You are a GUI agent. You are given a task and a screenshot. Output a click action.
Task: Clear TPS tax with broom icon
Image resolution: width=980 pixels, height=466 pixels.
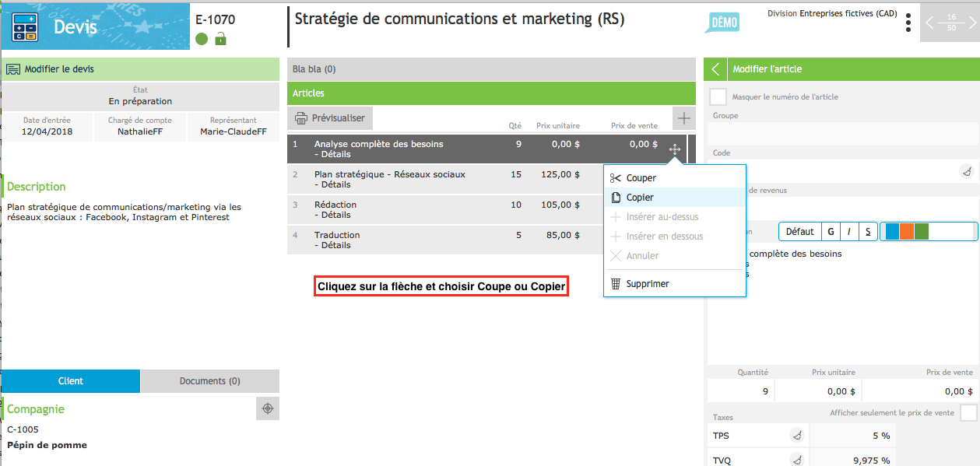coord(797,436)
